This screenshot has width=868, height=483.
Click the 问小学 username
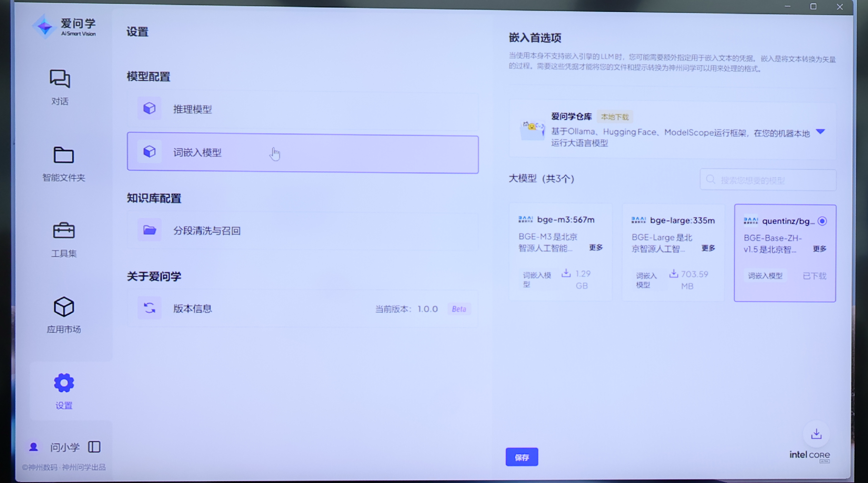[x=65, y=447]
